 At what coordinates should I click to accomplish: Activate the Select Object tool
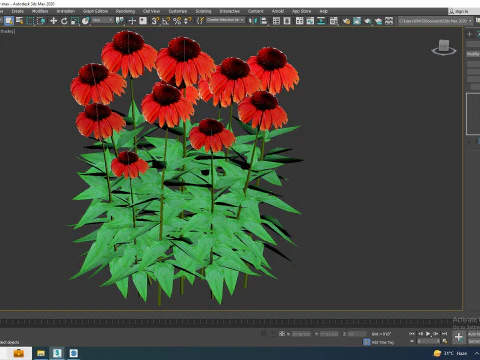[x=9, y=21]
